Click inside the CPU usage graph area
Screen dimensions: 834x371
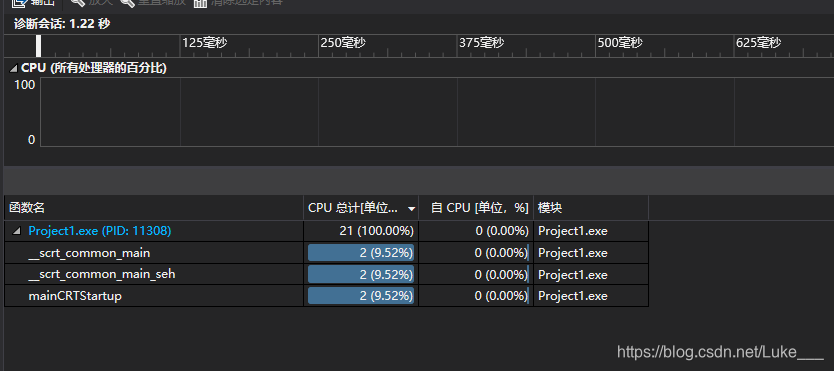coord(437,112)
